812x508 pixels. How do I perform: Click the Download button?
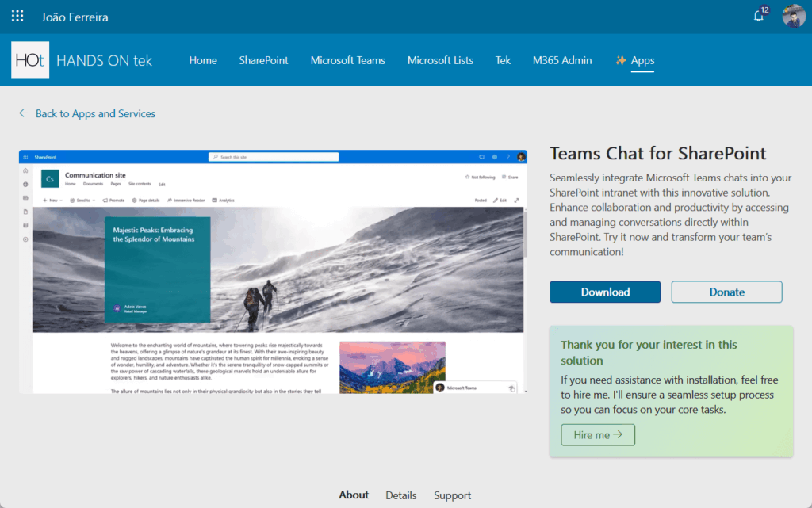click(605, 292)
